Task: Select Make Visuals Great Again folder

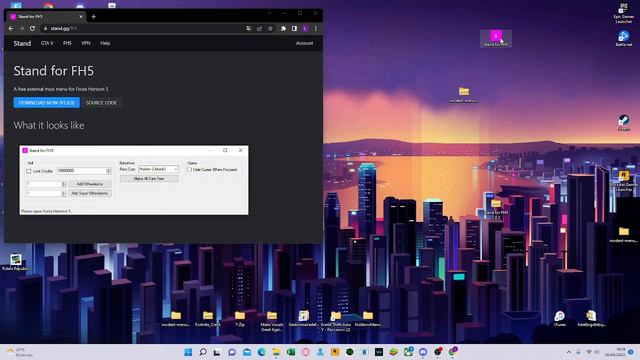Action: click(x=272, y=321)
